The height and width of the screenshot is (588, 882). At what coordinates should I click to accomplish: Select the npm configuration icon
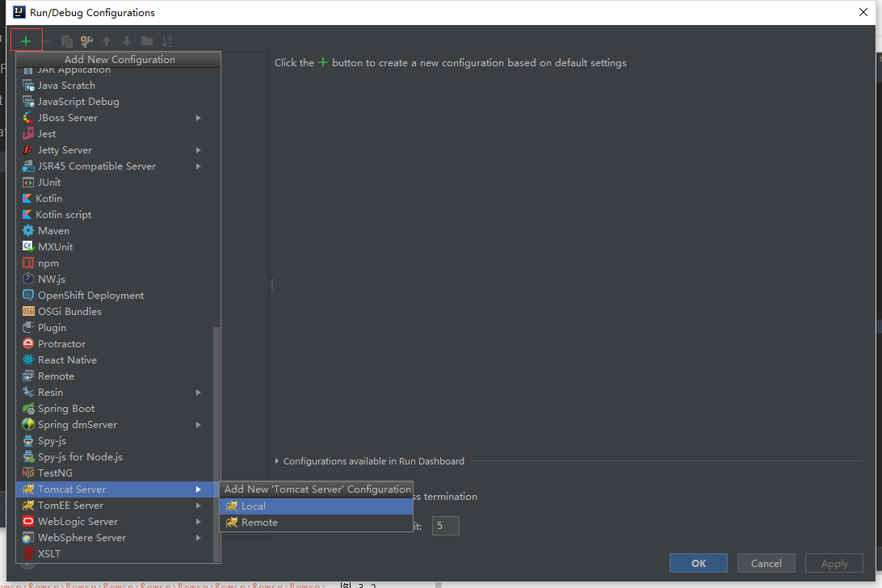[28, 263]
